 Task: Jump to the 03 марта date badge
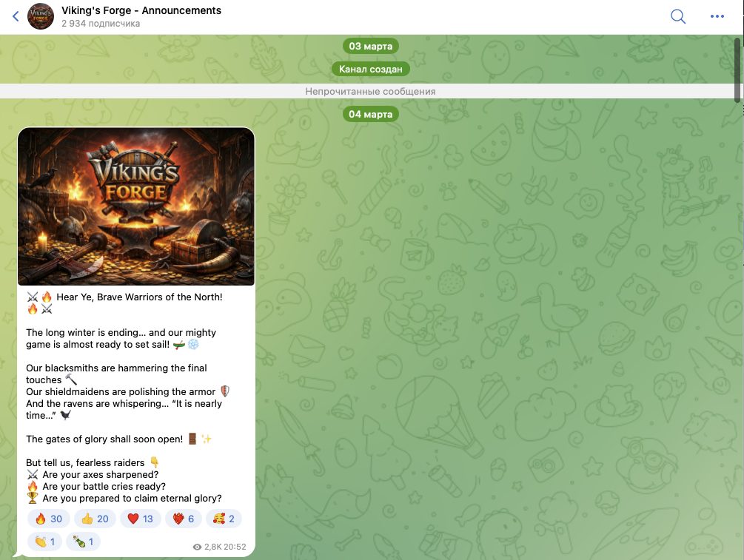click(x=371, y=46)
